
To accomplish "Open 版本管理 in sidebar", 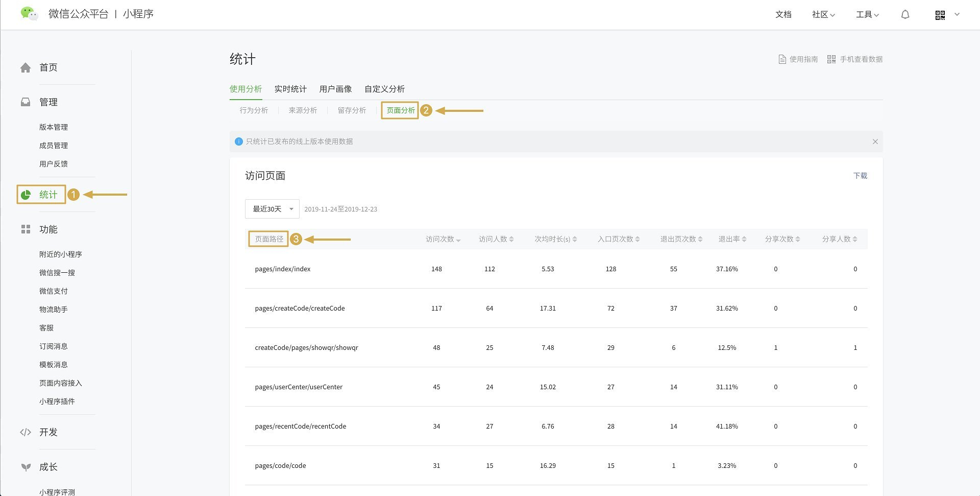I will pyautogui.click(x=54, y=127).
